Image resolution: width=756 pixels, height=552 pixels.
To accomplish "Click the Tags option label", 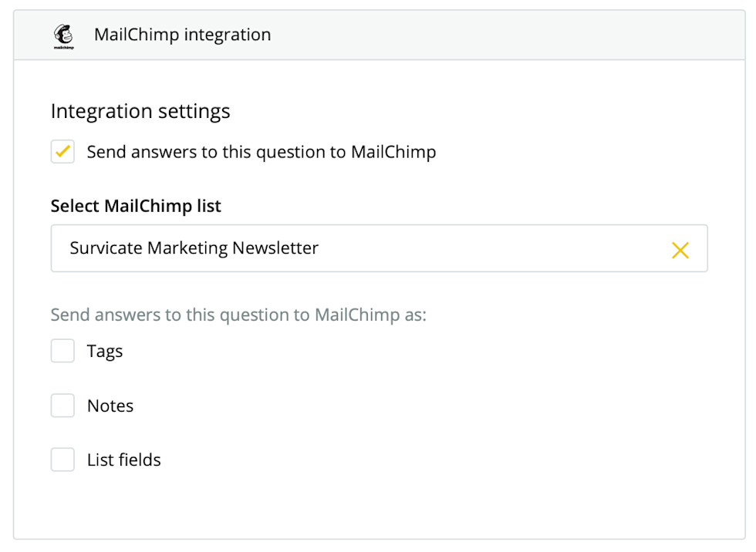I will (105, 352).
